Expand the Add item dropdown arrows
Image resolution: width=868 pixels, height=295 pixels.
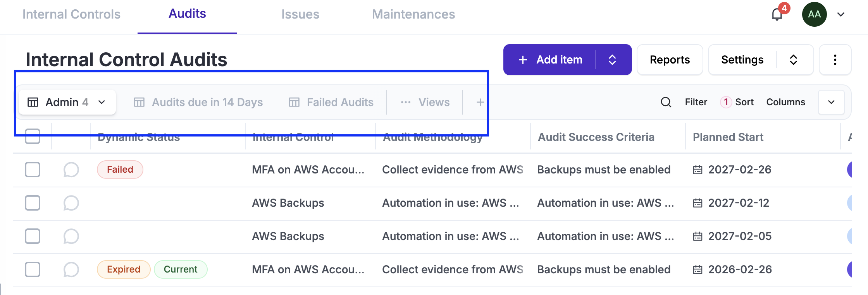pyautogui.click(x=612, y=60)
